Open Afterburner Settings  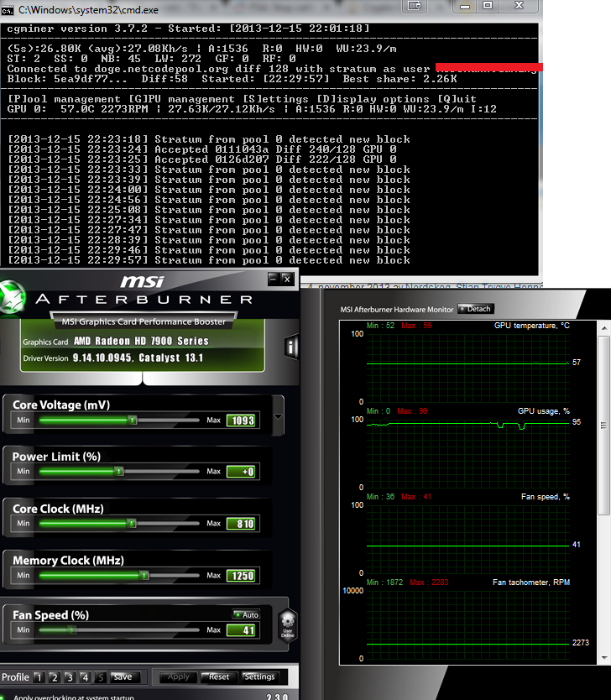[x=259, y=676]
